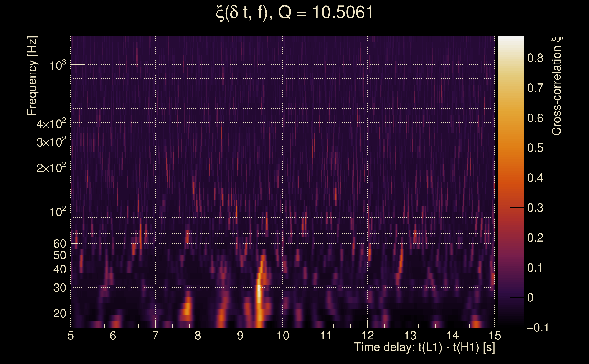Click the 60 frequency tick label
Screen dimensions: 589x364
[59, 244]
